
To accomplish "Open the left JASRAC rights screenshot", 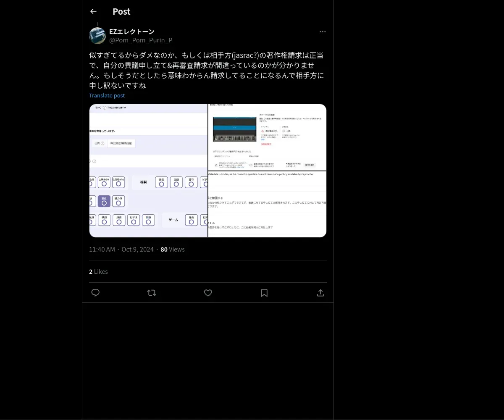I will tap(148, 171).
